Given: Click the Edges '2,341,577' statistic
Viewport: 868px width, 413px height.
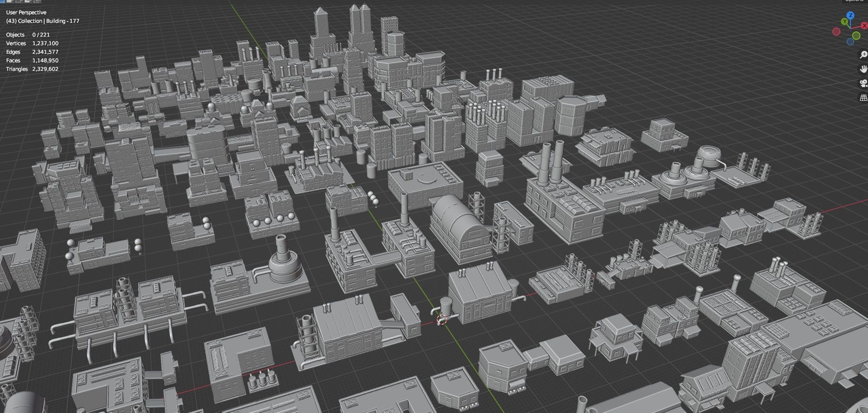Looking at the screenshot, I should (45, 52).
